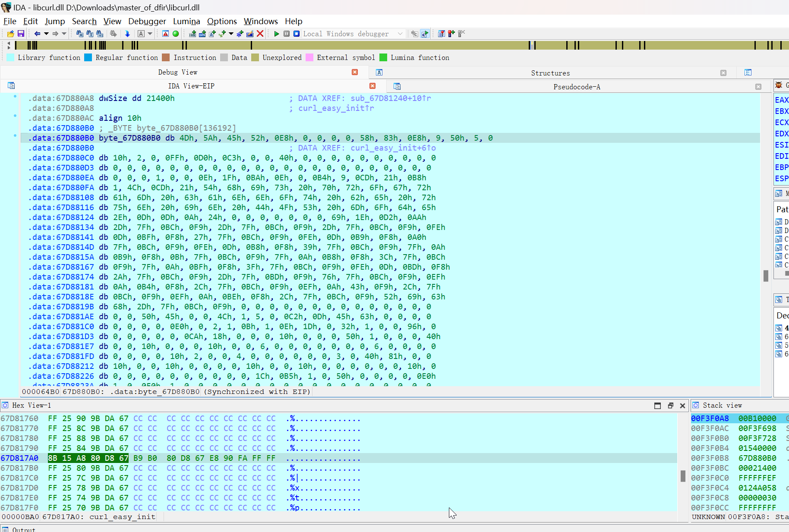Maximize the Hex View-1 panel

click(657, 406)
